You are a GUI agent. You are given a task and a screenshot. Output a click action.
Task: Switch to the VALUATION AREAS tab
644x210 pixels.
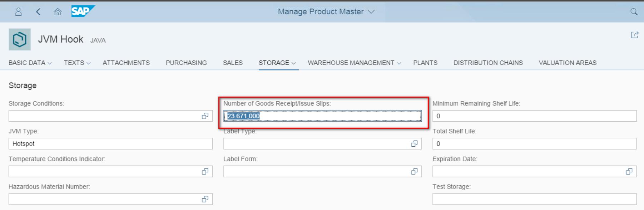click(568, 63)
